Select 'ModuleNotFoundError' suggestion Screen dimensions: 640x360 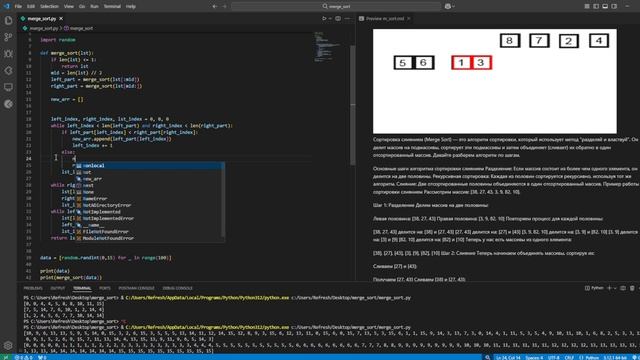tap(149, 238)
